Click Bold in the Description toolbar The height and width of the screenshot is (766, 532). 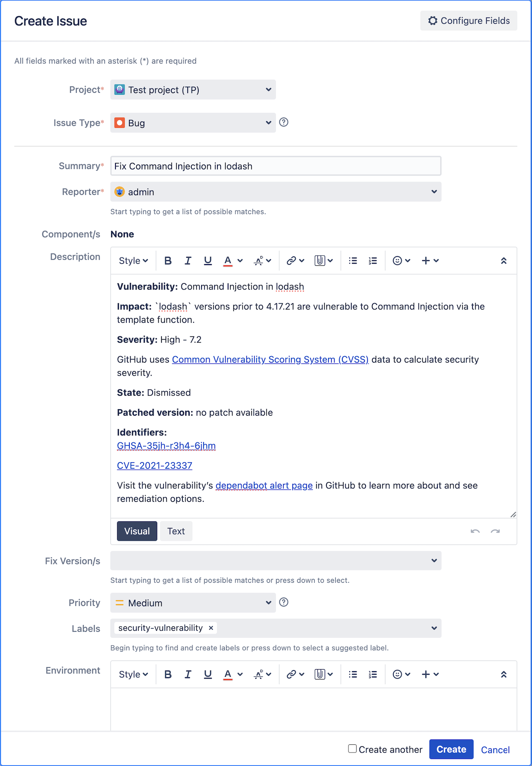tap(168, 261)
